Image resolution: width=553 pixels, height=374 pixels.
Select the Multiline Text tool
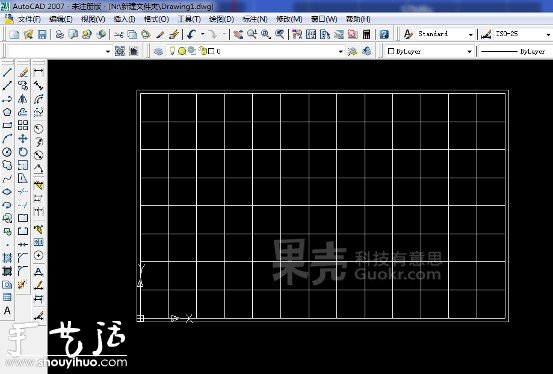coord(7,311)
